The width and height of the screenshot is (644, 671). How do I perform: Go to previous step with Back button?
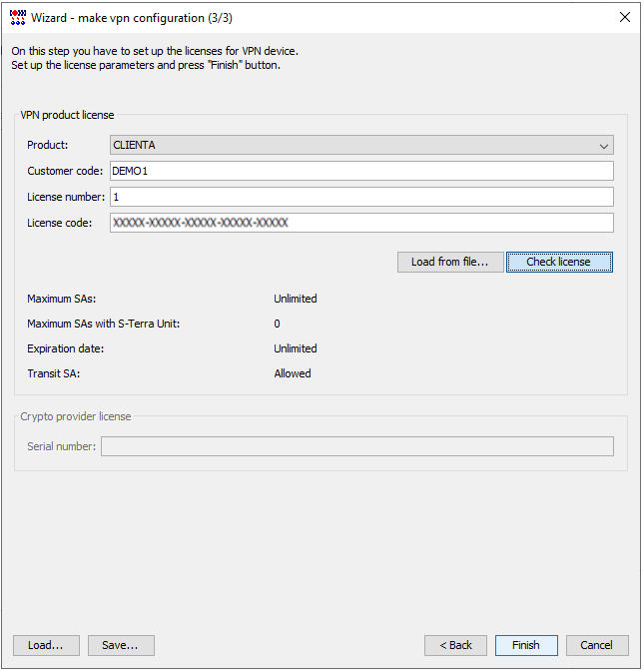tap(455, 645)
